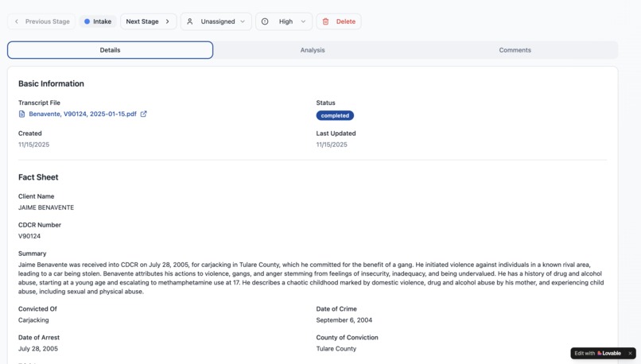Select CDCR number V90124
The height and width of the screenshot is (364, 641).
tap(29, 236)
